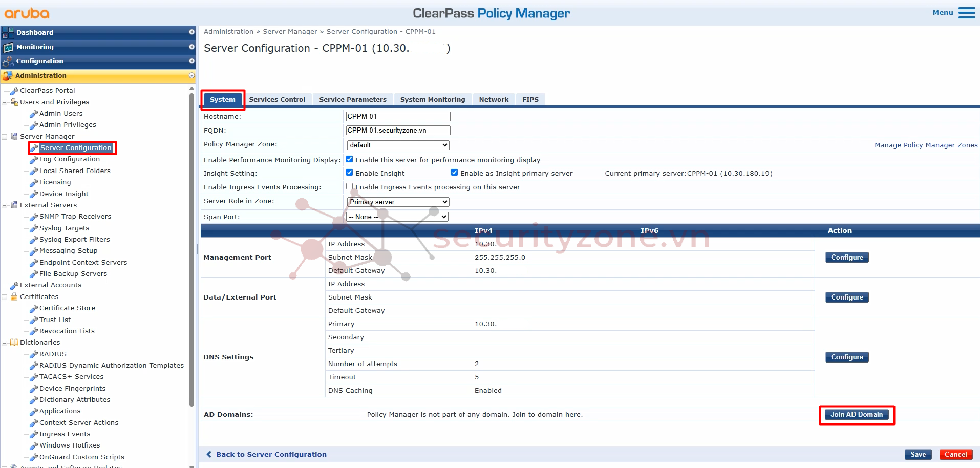Screen dimensions: 980x468
Task: Click the Cancel button
Action: (956, 455)
